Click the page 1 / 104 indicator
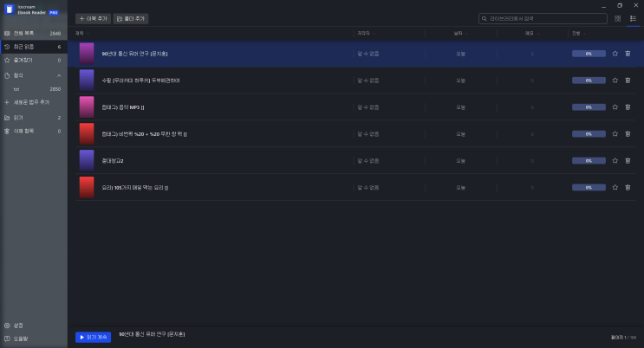Viewport: 644px width, 348px height. click(x=623, y=338)
